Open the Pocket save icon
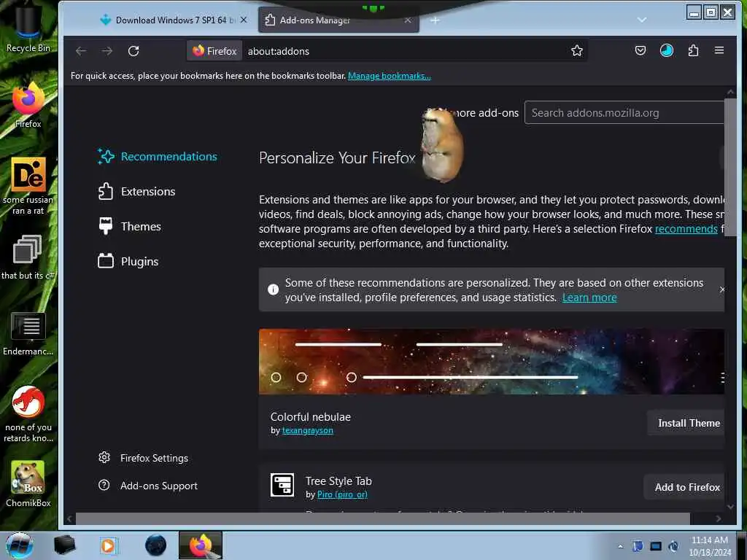Screen dimensions: 747x560 click(x=640, y=50)
